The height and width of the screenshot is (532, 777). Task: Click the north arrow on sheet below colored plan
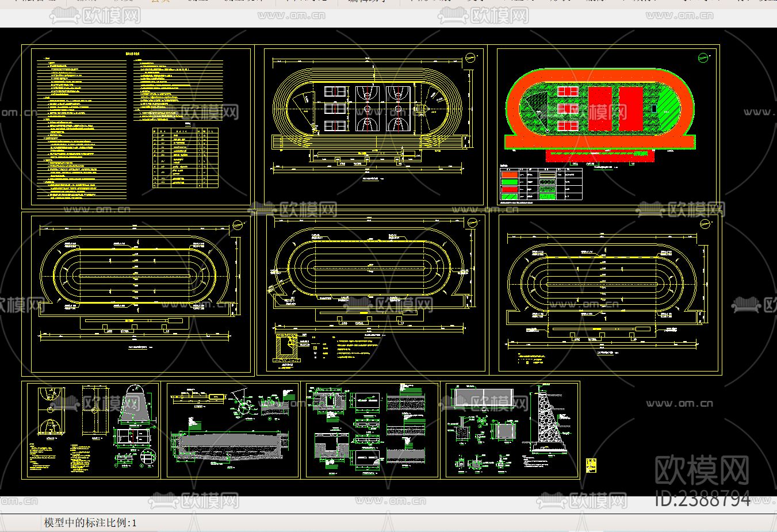click(x=705, y=224)
